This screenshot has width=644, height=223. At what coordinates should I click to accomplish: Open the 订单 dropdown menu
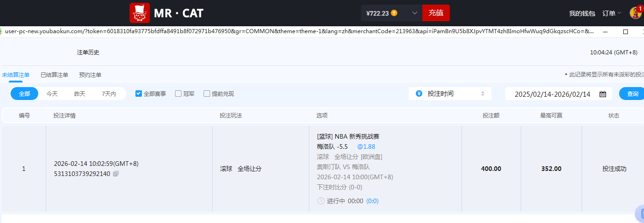tap(612, 13)
